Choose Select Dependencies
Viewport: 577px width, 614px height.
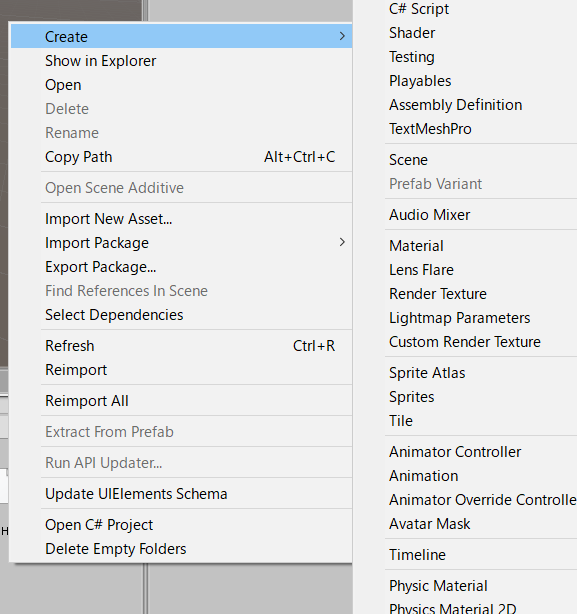[x=181, y=315]
